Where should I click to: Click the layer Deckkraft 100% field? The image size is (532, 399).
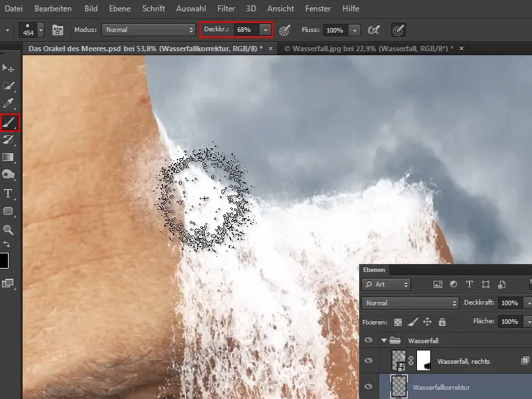(510, 303)
